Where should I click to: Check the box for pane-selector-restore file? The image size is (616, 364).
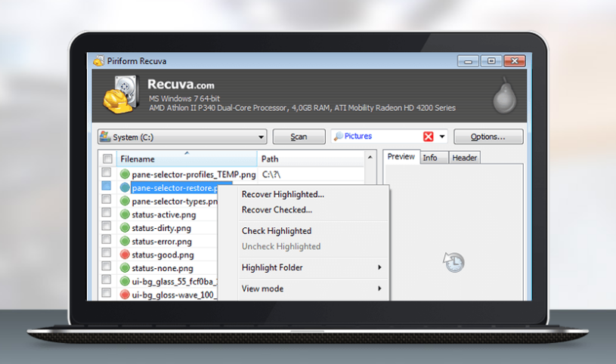pyautogui.click(x=106, y=186)
